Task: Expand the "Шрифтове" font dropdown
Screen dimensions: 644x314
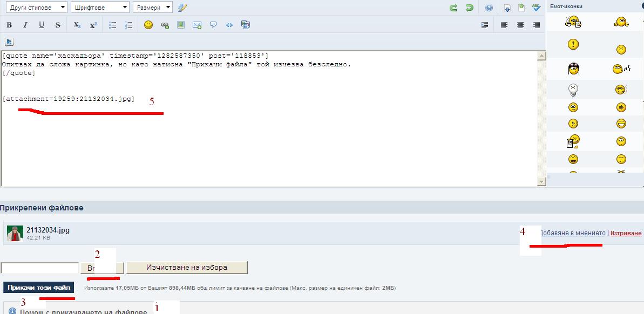Action: [100, 8]
